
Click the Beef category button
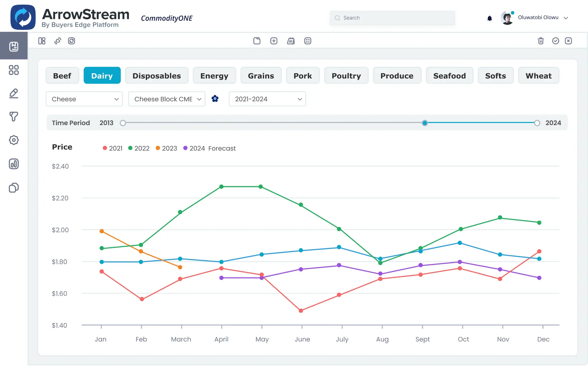[62, 76]
